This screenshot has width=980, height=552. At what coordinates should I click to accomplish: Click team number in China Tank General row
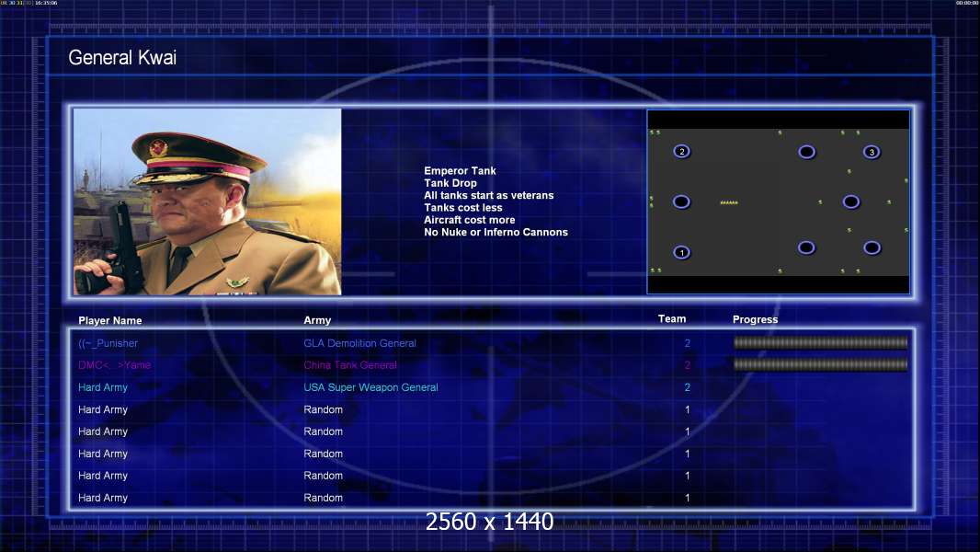tap(687, 365)
